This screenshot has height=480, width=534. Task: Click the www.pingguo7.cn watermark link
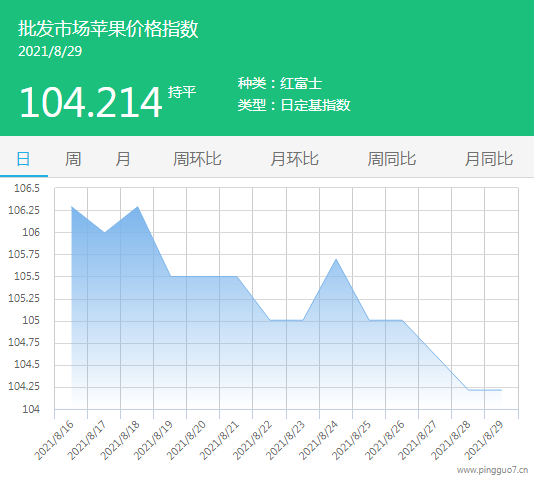click(492, 470)
